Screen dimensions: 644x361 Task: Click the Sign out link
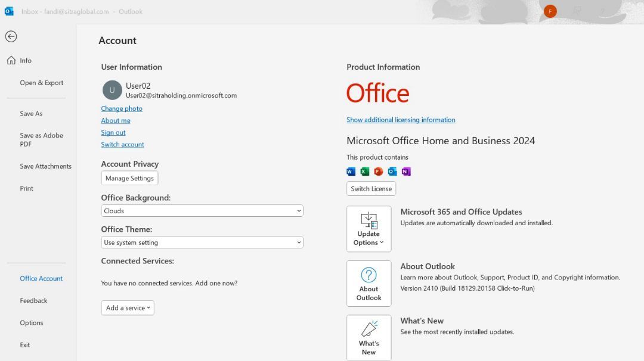tap(113, 132)
